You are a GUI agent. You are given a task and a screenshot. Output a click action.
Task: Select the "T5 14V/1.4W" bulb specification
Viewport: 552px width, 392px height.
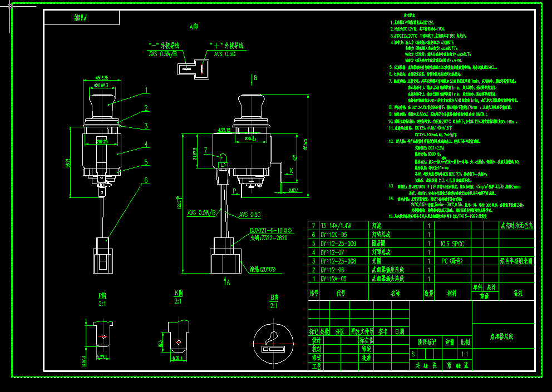point(336,226)
